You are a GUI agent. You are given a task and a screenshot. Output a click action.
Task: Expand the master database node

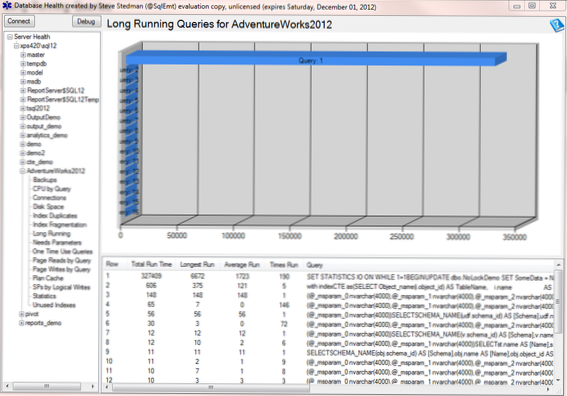(23, 55)
